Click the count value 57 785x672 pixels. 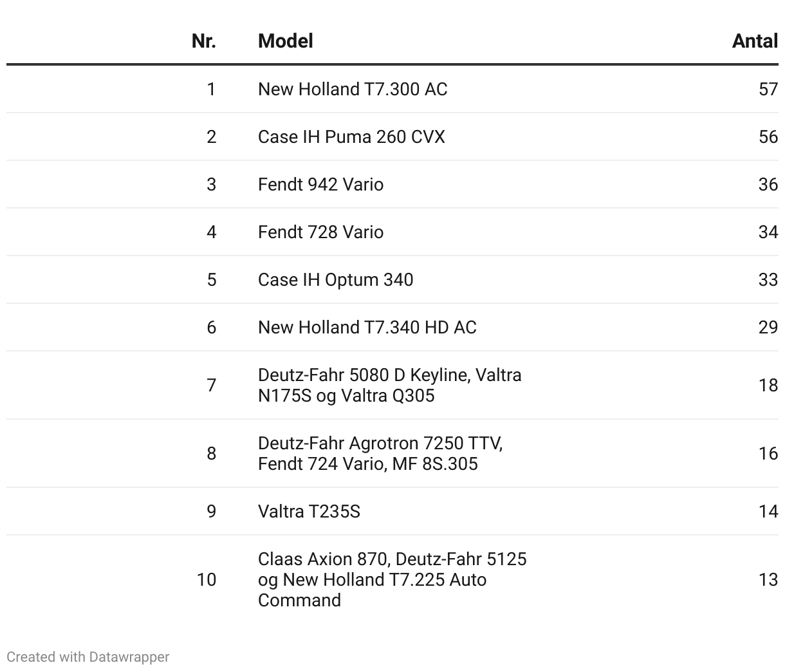pyautogui.click(x=768, y=89)
